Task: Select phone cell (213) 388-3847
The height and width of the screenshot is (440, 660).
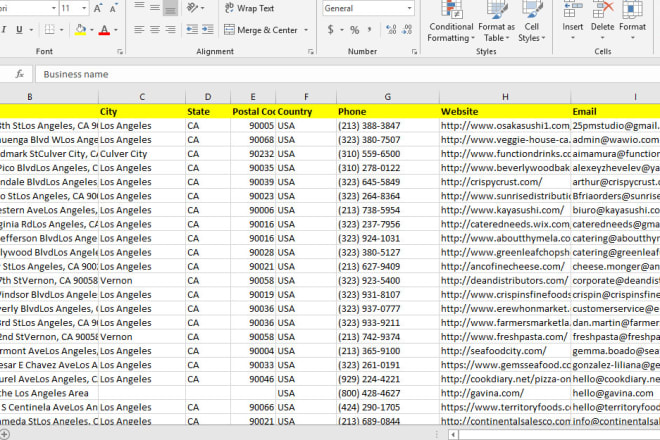Action: pos(388,125)
